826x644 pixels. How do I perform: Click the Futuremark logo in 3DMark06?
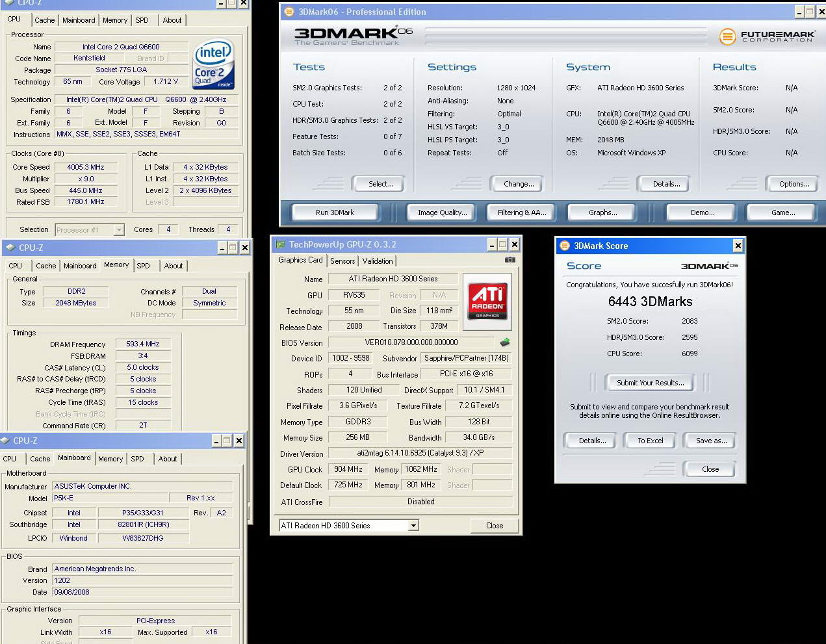click(x=767, y=36)
